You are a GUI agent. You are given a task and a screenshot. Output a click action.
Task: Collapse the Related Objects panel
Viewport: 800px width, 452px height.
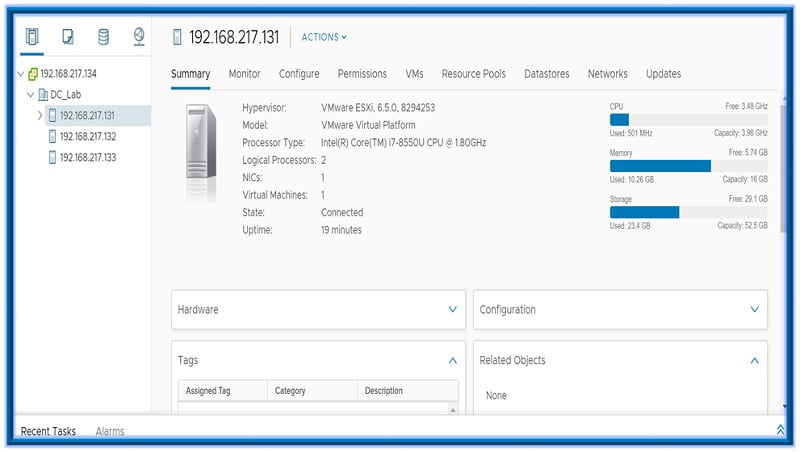(754, 360)
